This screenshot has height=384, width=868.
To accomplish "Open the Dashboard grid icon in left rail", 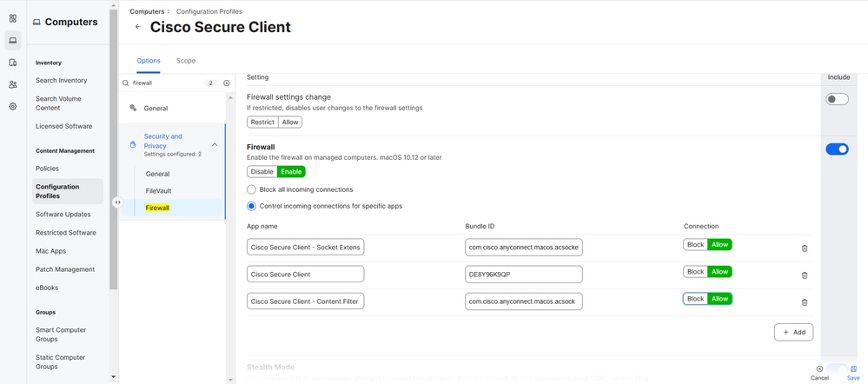I will pyautogui.click(x=13, y=18).
